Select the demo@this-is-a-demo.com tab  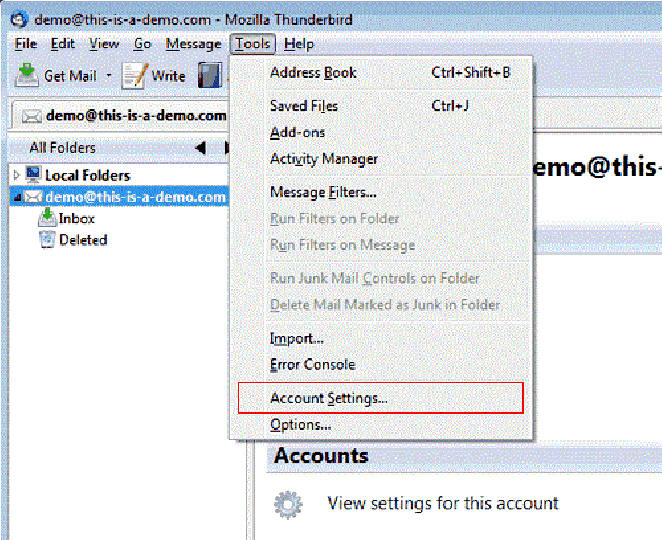point(122,115)
